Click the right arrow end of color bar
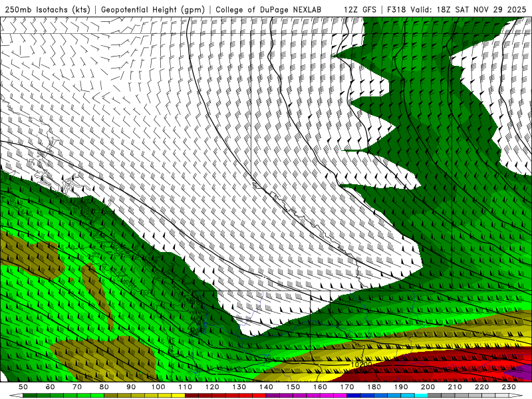The height and width of the screenshot is (399, 532). coord(516,396)
